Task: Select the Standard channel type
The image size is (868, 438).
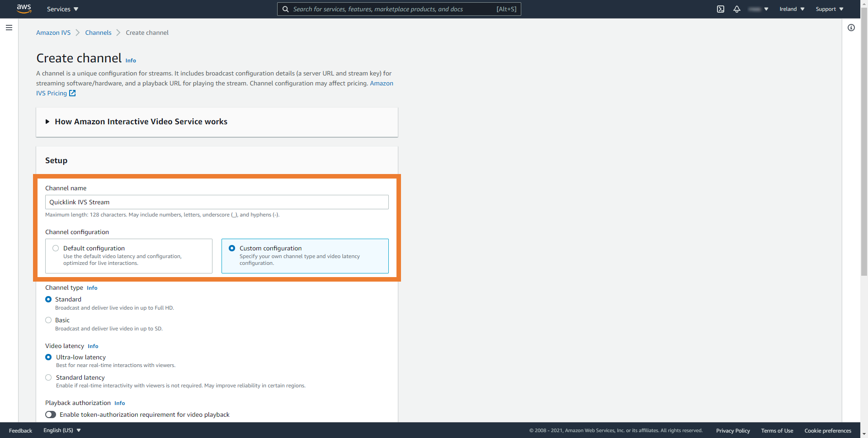Action: coord(48,299)
